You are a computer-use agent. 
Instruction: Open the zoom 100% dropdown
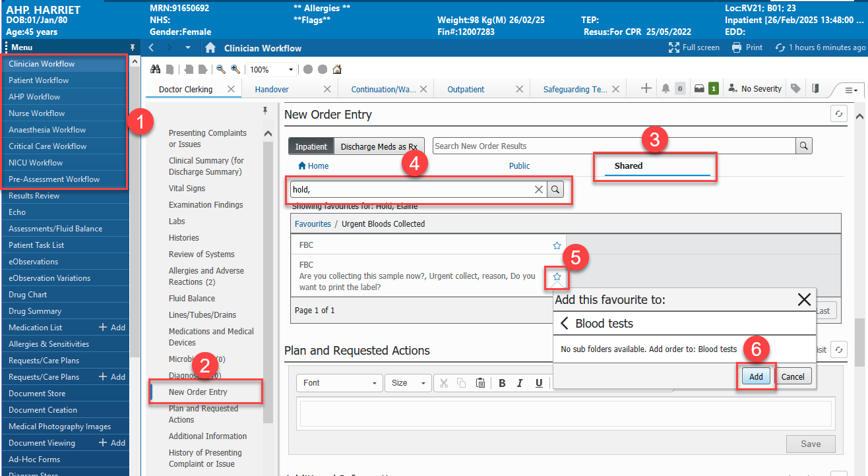click(291, 69)
